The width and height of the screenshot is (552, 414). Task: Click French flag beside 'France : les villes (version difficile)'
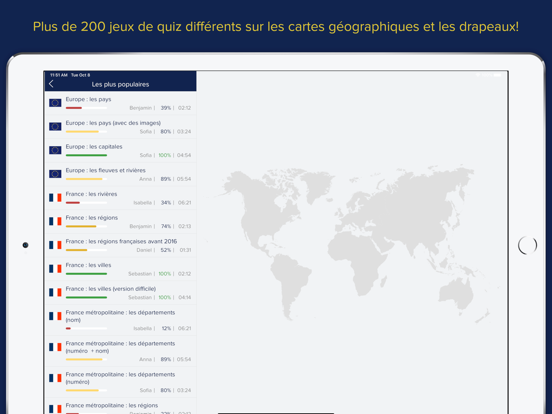[55, 292]
